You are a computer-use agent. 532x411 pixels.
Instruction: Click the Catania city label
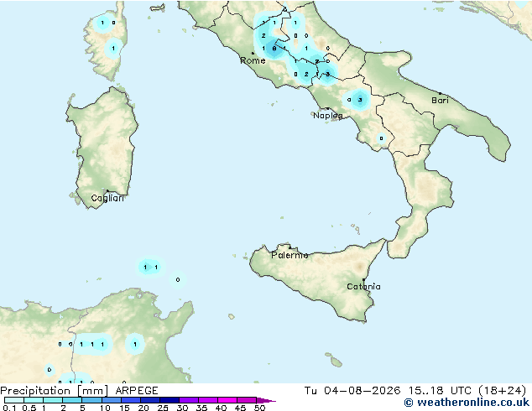[x=363, y=287]
